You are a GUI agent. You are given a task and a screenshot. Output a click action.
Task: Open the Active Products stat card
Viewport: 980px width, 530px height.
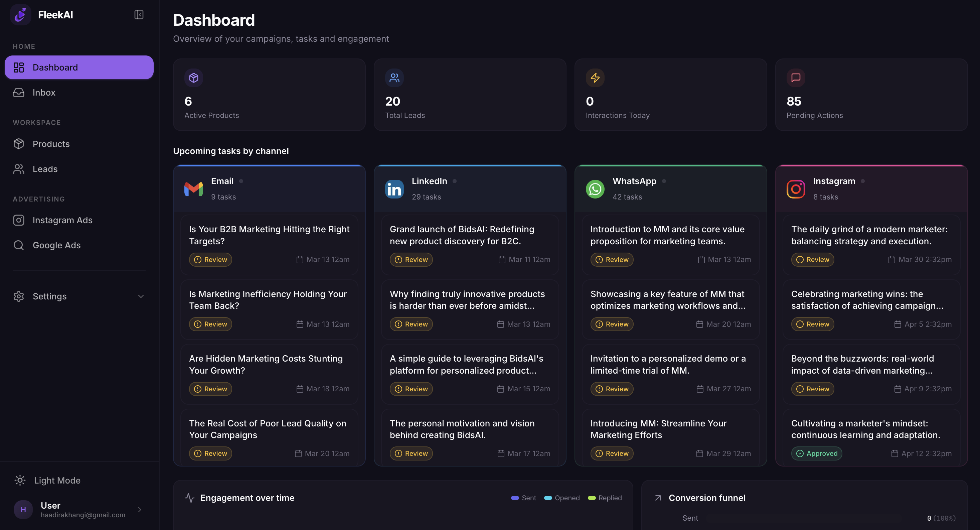pyautogui.click(x=269, y=95)
